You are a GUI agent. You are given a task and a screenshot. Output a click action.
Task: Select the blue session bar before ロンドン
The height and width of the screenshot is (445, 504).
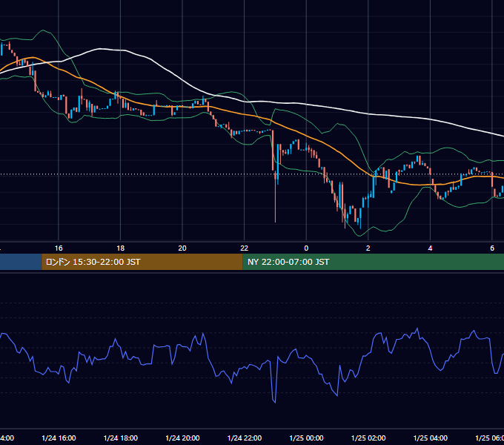pyautogui.click(x=21, y=262)
